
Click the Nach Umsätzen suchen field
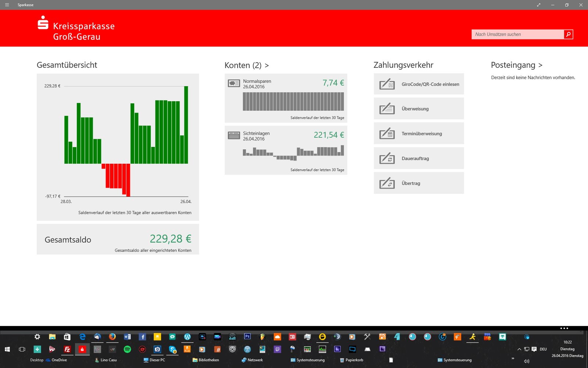click(518, 34)
